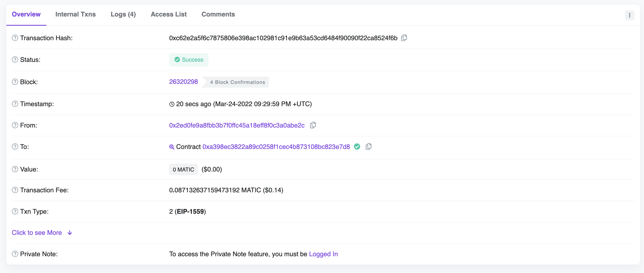Click the verified checkmark next to contract
Screen dimensions: 644x273
click(357, 147)
